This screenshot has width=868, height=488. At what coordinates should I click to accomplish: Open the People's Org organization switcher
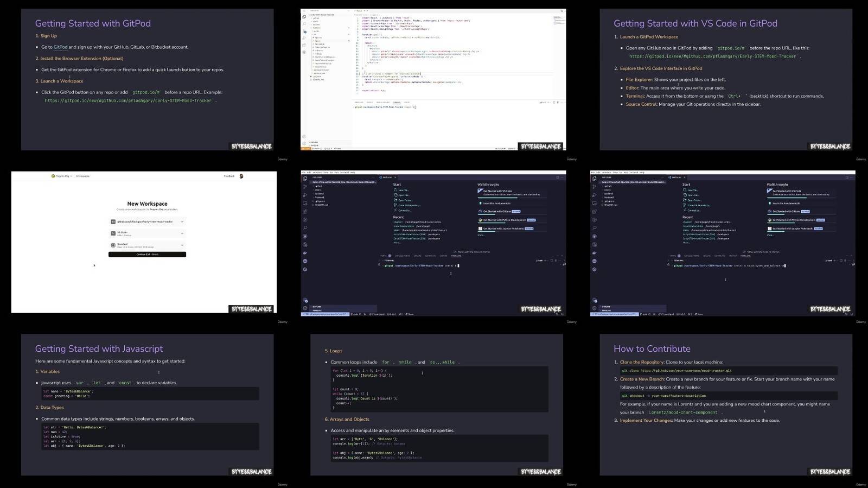(x=61, y=176)
